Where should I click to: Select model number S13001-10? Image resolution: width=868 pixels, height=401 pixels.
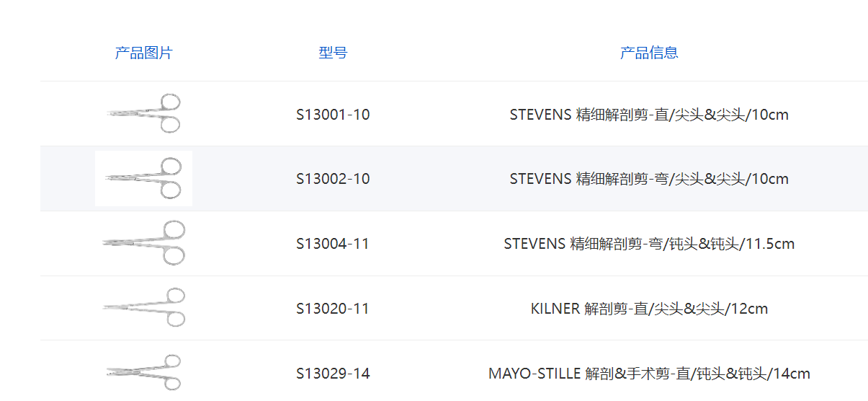(x=333, y=115)
